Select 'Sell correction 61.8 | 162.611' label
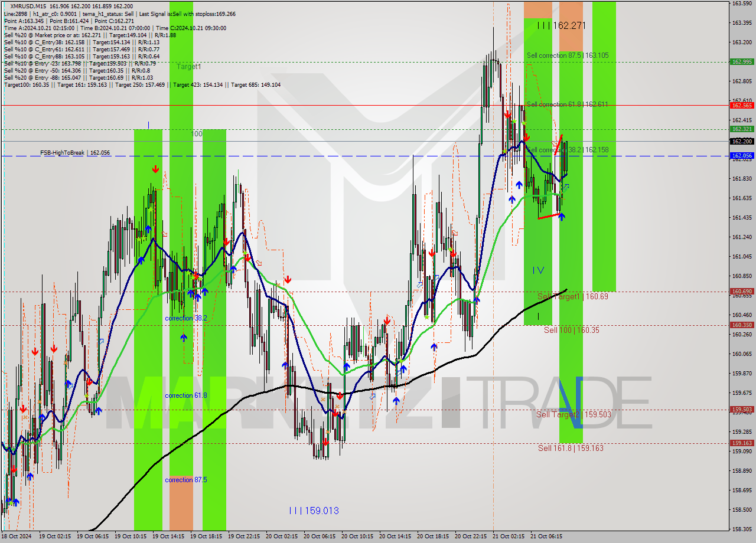The height and width of the screenshot is (543, 756). [x=568, y=104]
